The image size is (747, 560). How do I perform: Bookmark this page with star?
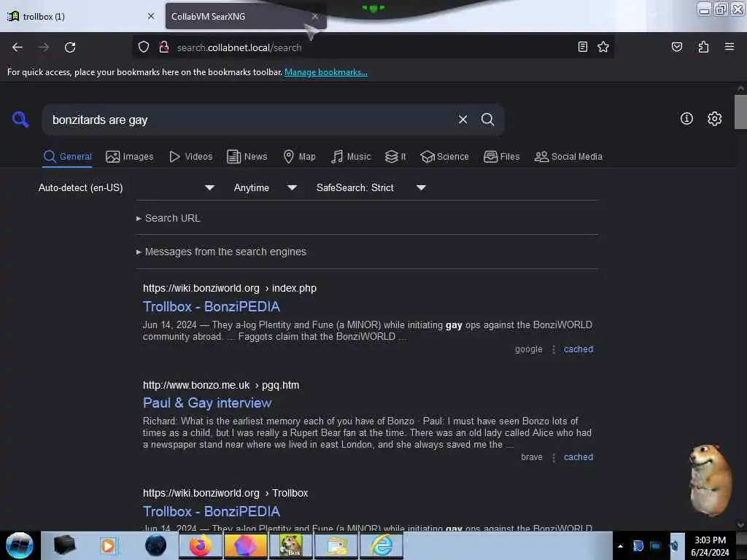click(603, 47)
